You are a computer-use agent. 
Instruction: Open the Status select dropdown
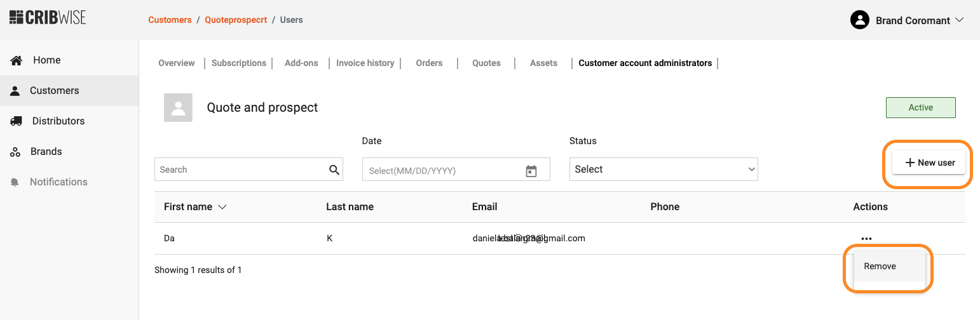(x=663, y=170)
